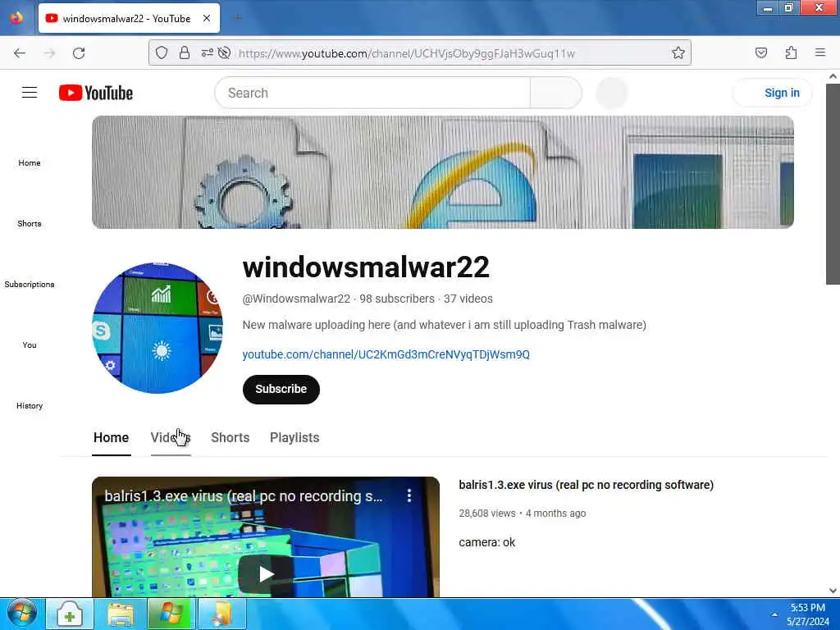
Task: Open the Save to Pocket icon
Action: click(761, 53)
